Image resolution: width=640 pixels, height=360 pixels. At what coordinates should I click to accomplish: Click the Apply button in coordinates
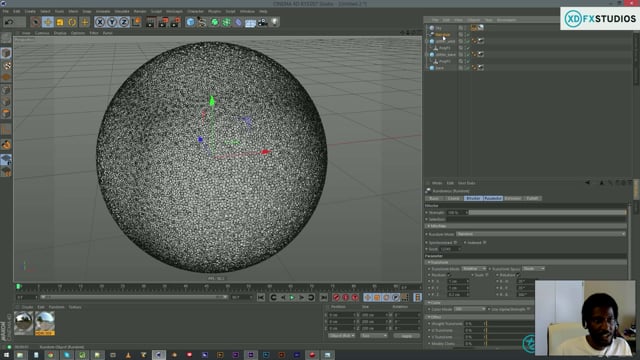[407, 336]
